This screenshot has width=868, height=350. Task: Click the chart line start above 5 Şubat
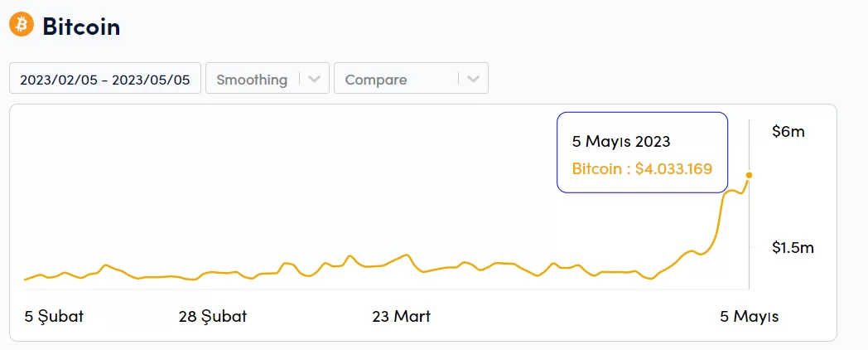(26, 280)
